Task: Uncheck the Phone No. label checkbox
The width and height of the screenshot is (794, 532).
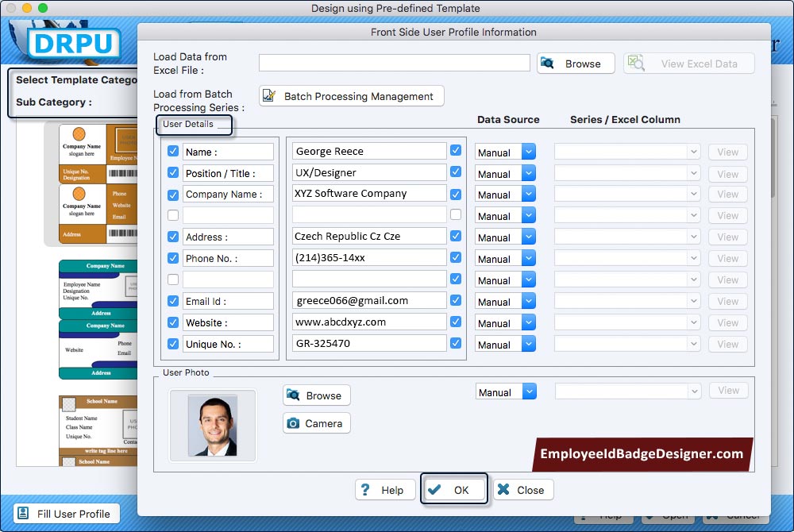Action: click(173, 258)
